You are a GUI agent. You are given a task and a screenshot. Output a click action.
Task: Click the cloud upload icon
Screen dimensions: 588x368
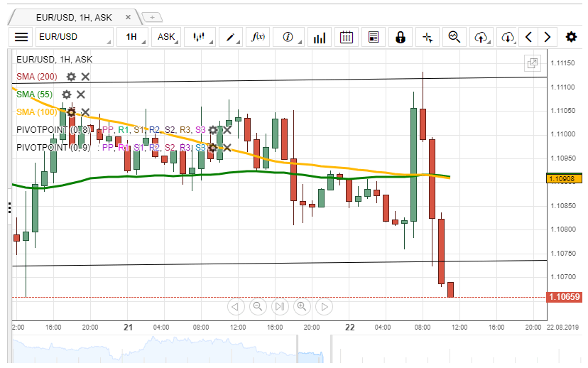(x=481, y=37)
